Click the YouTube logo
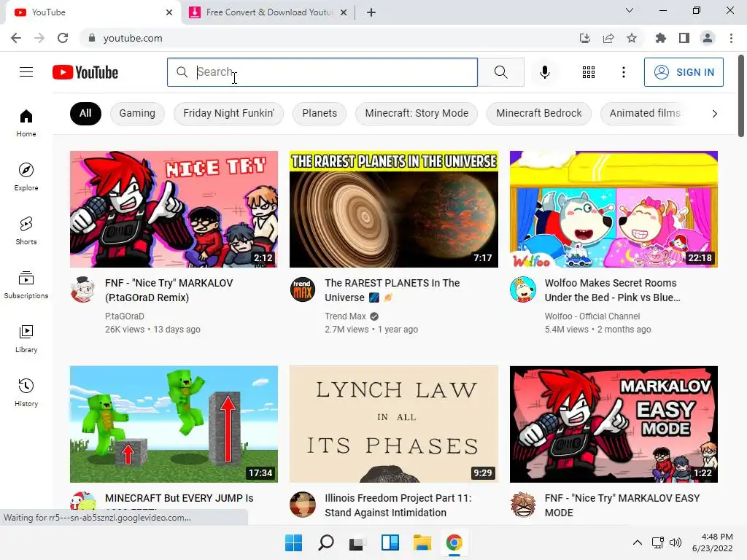This screenshot has height=560, width=747. pyautogui.click(x=85, y=72)
